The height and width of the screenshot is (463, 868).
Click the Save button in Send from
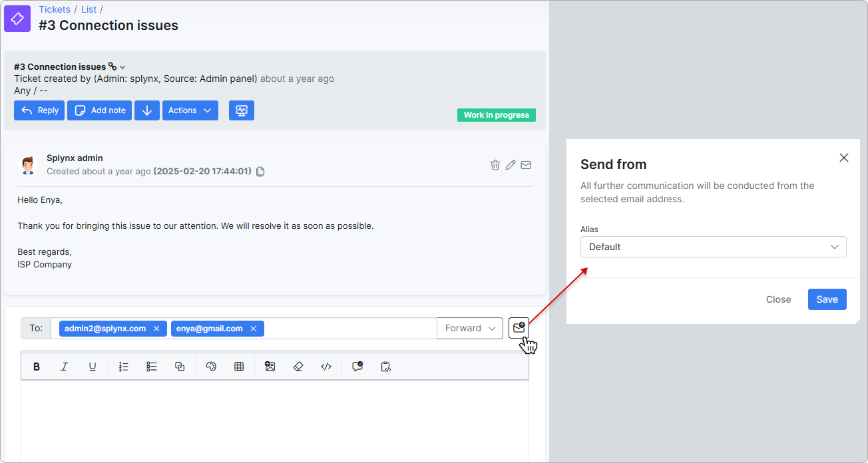[827, 299]
